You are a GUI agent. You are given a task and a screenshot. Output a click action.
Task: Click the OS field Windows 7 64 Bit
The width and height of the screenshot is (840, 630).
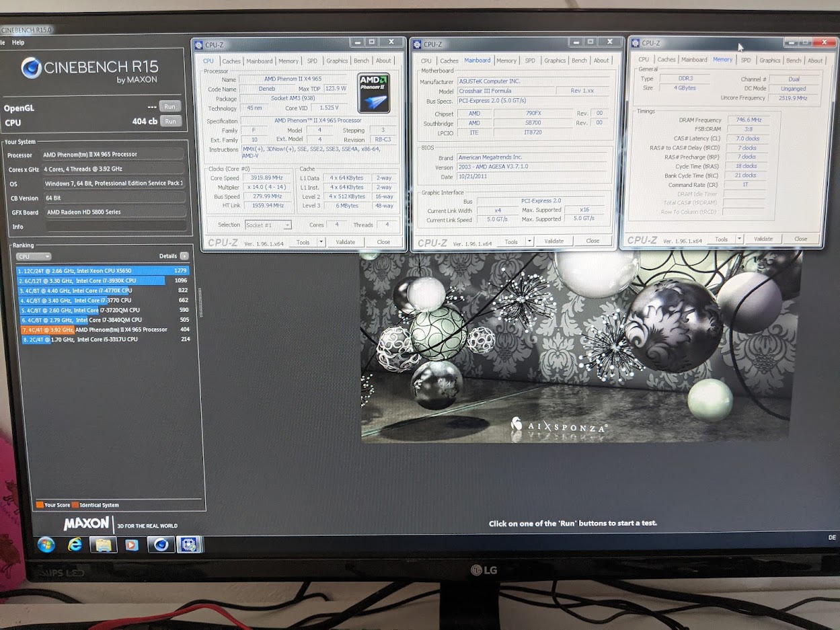point(113,184)
